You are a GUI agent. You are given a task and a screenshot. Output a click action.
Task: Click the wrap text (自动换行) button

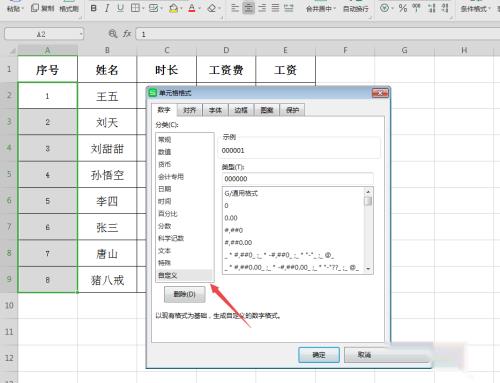coord(355,8)
